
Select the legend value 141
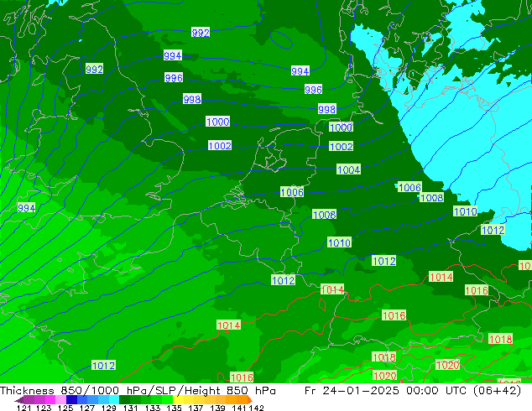[x=239, y=408]
